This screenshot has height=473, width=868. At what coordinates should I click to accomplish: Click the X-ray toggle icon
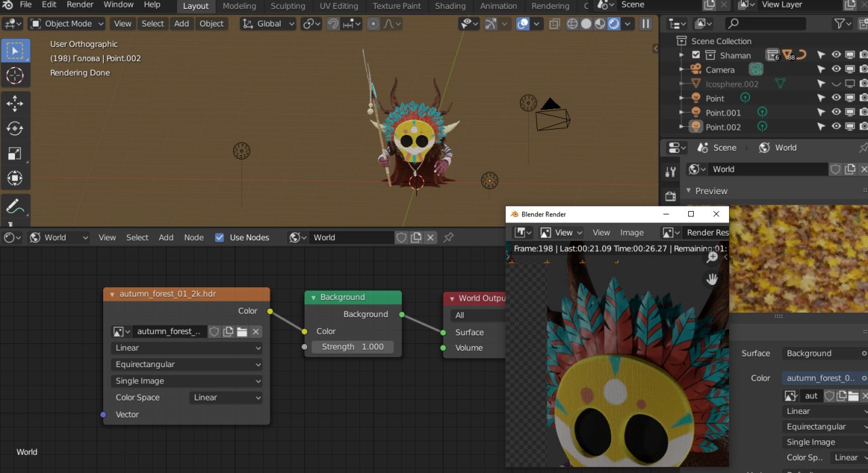(x=555, y=24)
